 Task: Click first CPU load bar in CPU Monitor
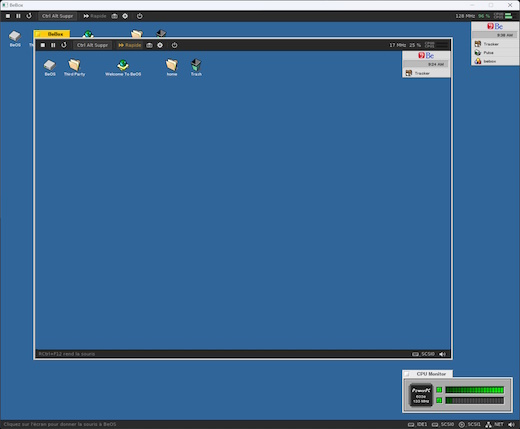475,390
